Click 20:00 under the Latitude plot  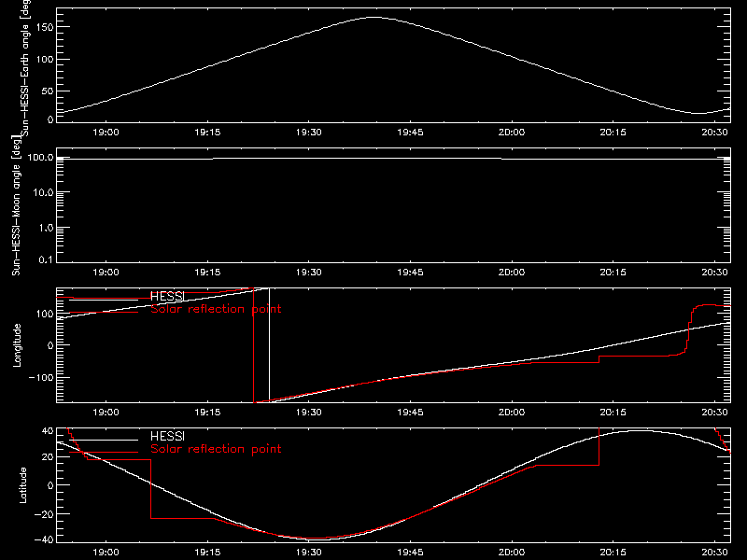[512, 553]
